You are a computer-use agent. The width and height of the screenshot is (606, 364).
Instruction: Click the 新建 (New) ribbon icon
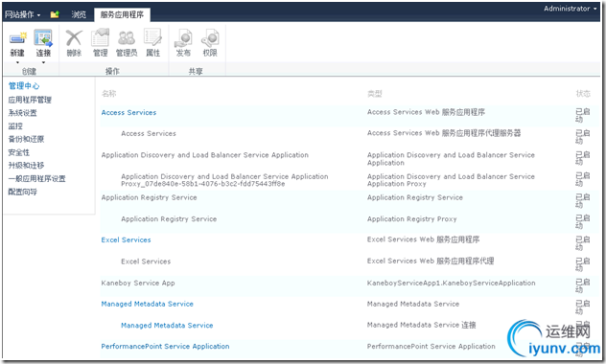(x=17, y=39)
